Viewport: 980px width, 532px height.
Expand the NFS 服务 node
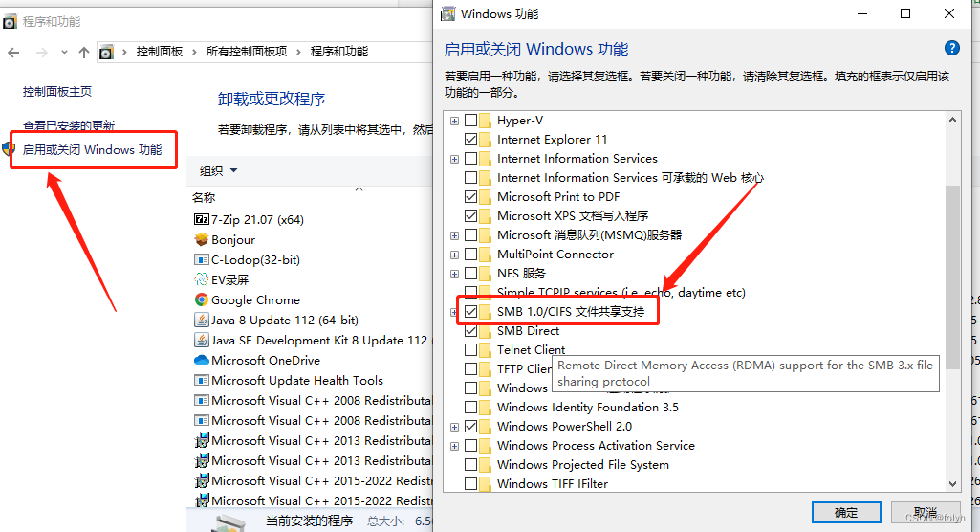[454, 274]
